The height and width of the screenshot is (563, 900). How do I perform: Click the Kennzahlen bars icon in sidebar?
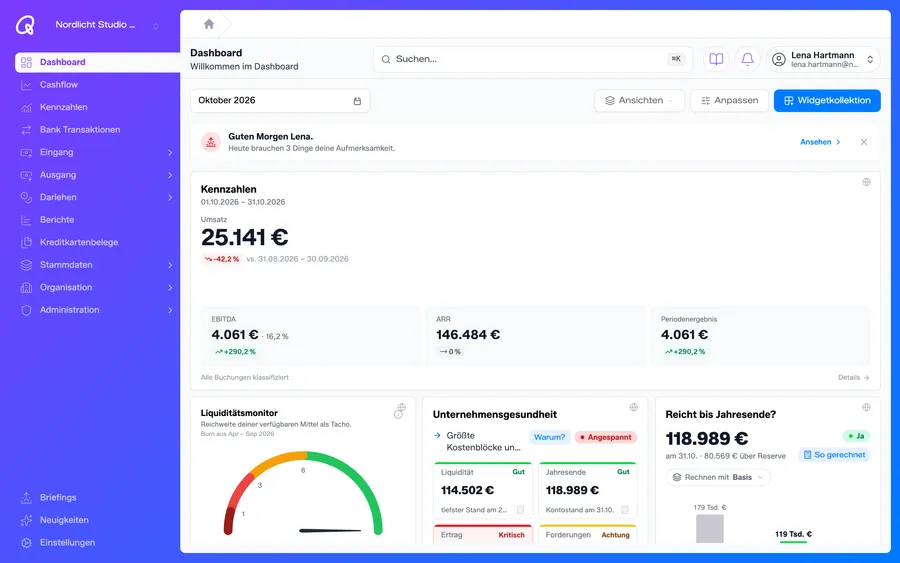tap(26, 107)
